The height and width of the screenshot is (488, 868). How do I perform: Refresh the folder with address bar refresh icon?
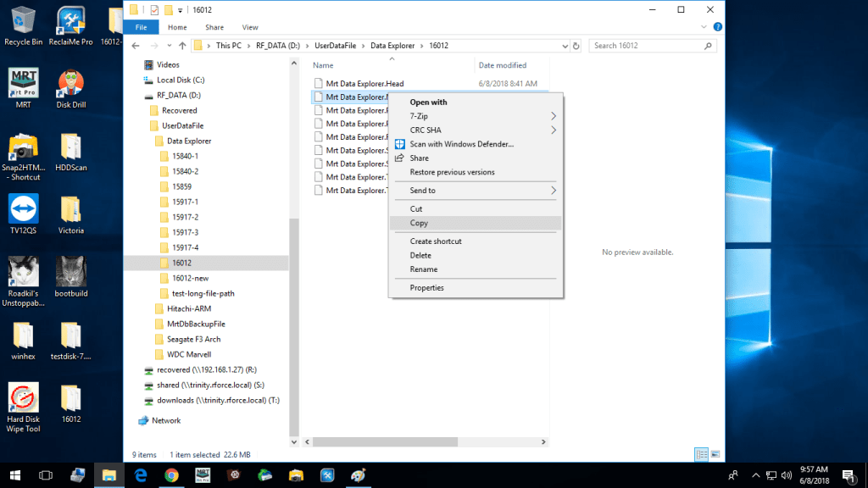click(576, 46)
